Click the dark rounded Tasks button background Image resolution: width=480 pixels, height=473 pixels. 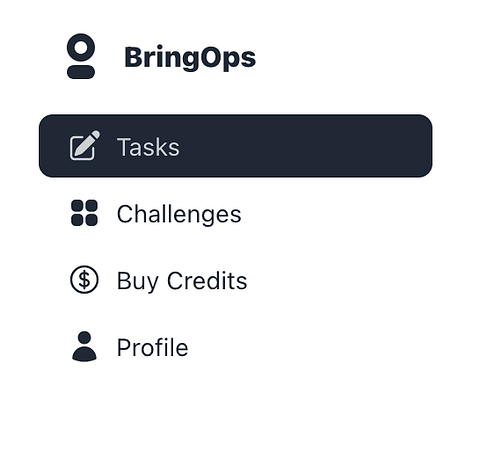[236, 146]
